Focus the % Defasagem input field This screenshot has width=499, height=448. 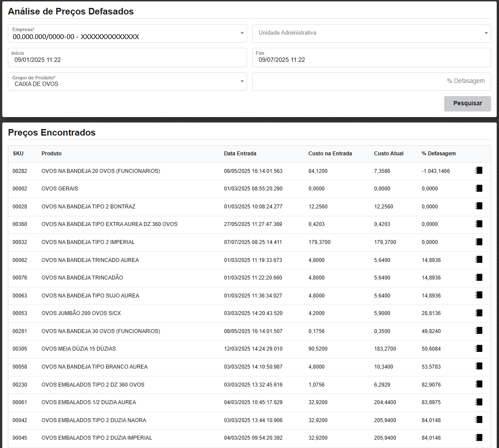pos(371,81)
